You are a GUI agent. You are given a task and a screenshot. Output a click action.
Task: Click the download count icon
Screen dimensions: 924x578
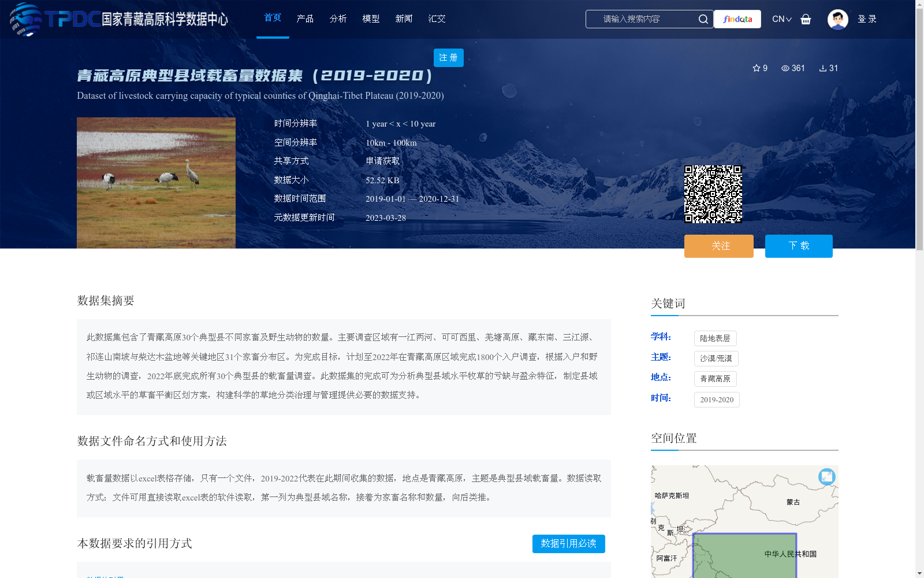pos(823,68)
